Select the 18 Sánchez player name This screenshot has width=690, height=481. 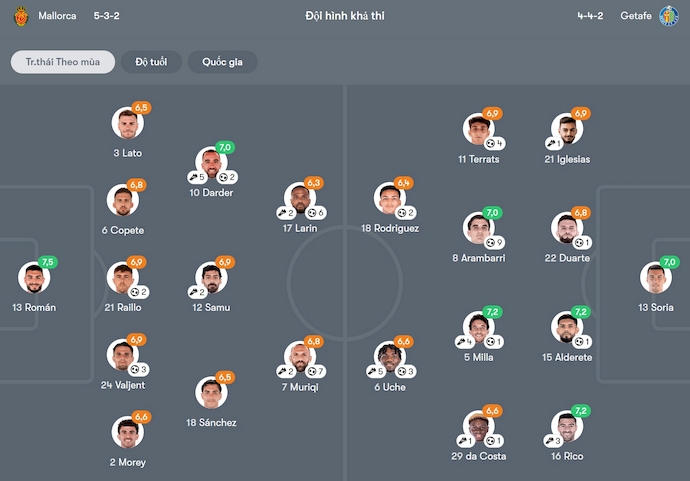point(211,423)
